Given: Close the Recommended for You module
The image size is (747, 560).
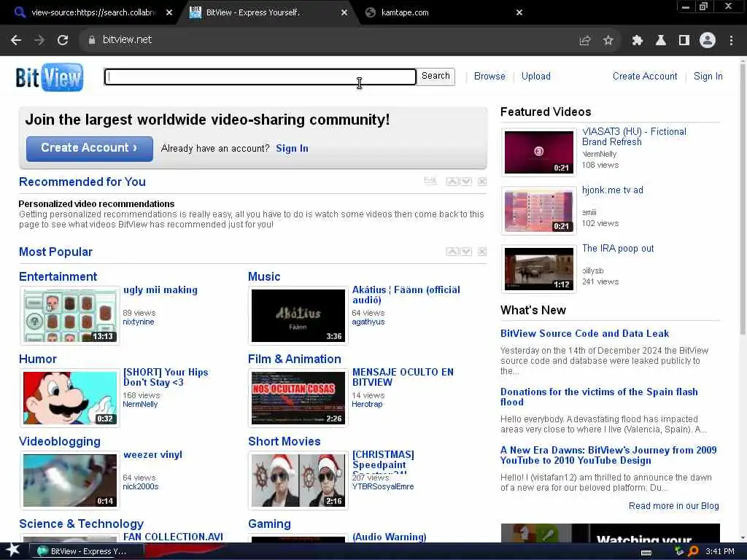Looking at the screenshot, I should pos(482,182).
